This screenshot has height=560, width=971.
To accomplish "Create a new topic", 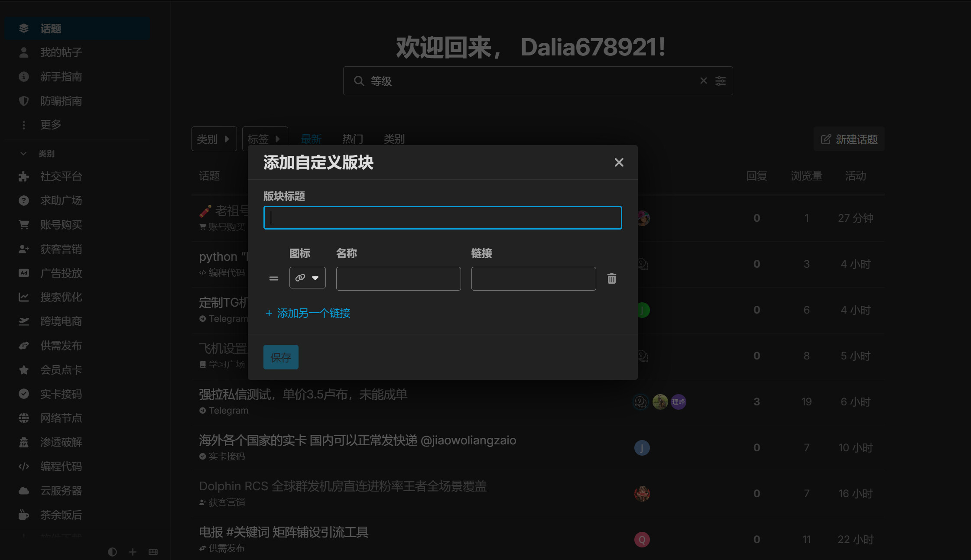I will pyautogui.click(x=849, y=139).
